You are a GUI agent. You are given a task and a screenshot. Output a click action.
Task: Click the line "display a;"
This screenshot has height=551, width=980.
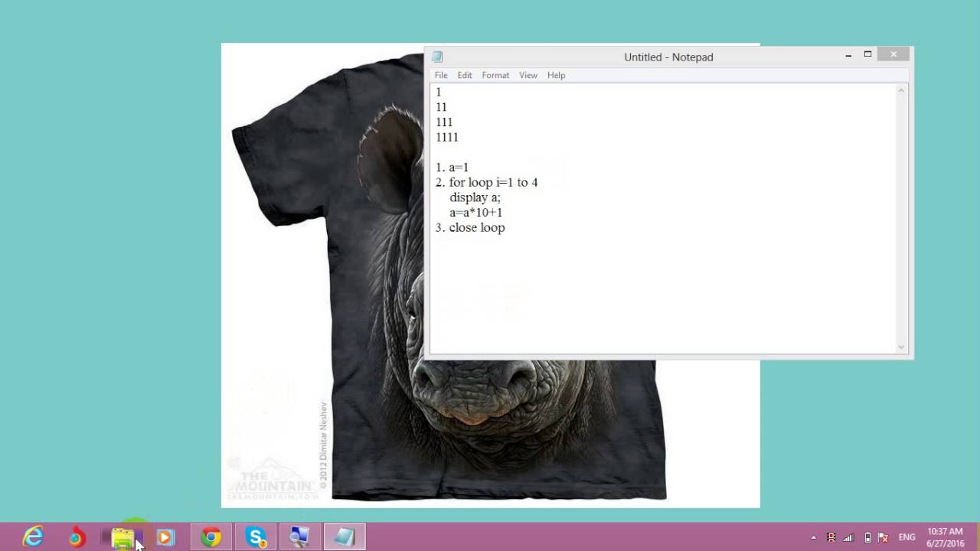click(475, 197)
